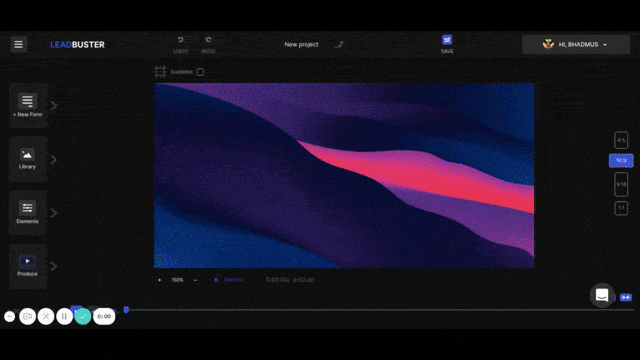Finish recording with green check button
The width and height of the screenshot is (640, 360).
[83, 316]
